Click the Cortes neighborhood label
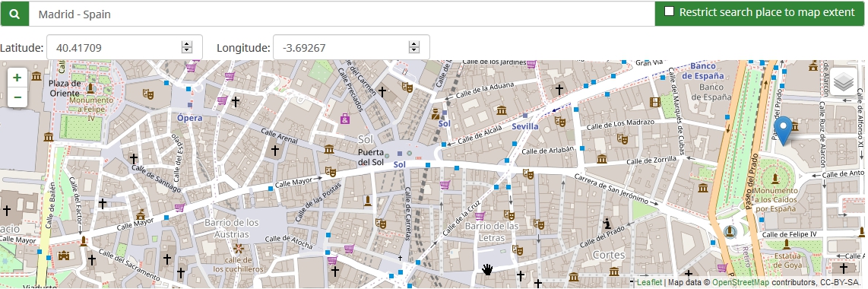868x289 pixels. pos(609,256)
